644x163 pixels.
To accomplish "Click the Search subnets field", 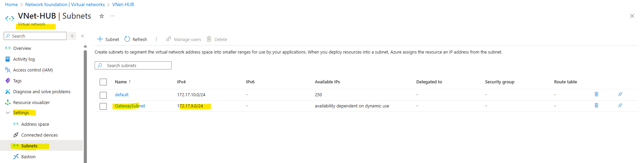I will pyautogui.click(x=133, y=65).
